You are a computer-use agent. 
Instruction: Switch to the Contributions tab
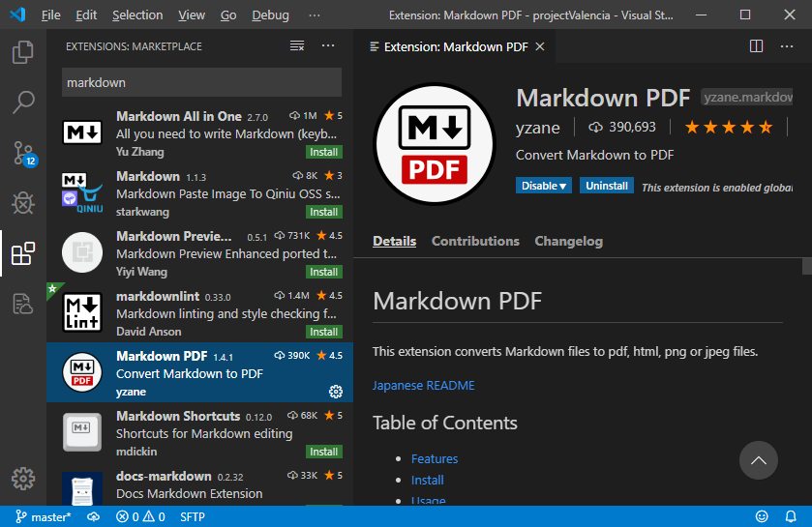[475, 241]
